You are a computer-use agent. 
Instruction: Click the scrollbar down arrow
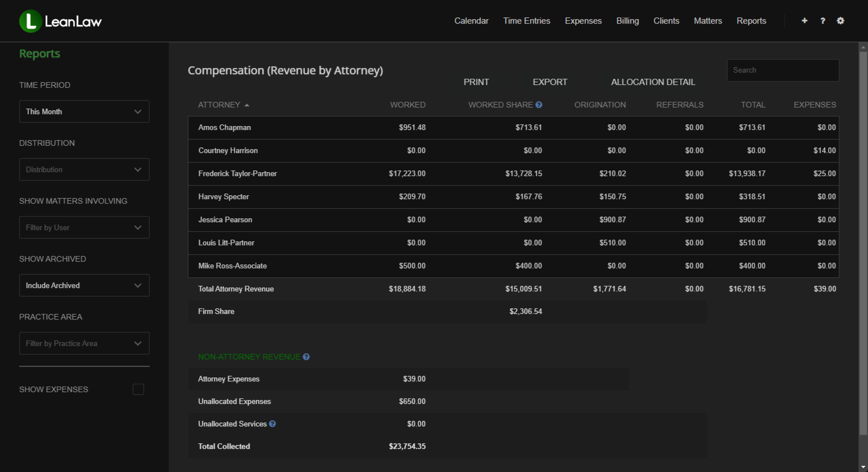[x=863, y=467]
